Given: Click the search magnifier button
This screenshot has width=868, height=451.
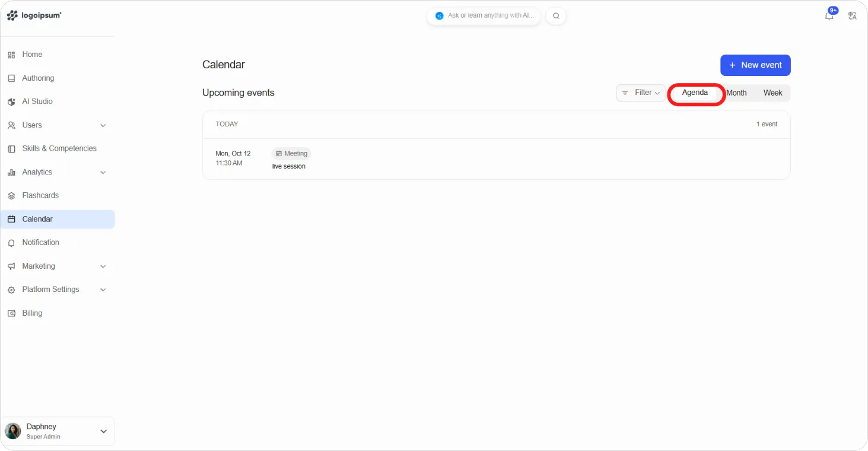Looking at the screenshot, I should click(x=556, y=16).
